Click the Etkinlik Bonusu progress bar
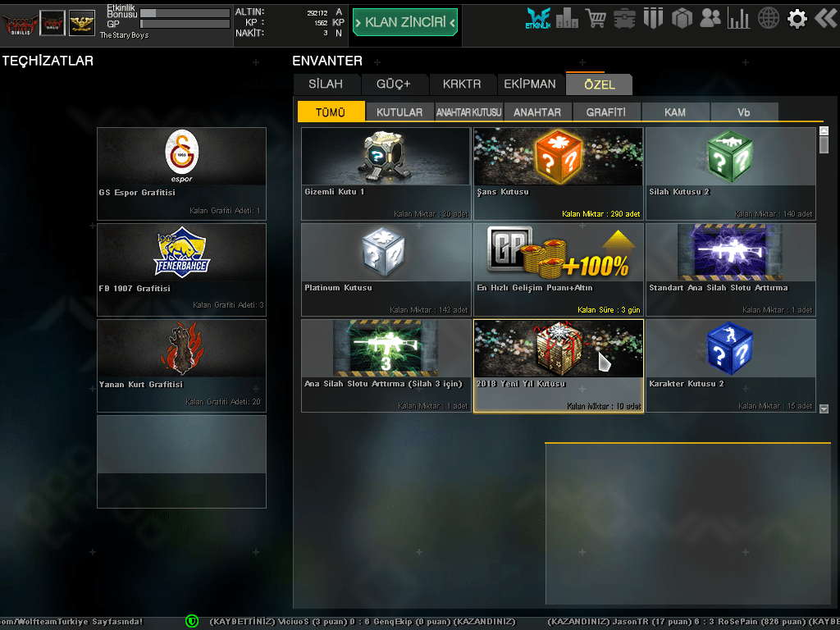The image size is (840, 630). click(x=185, y=13)
